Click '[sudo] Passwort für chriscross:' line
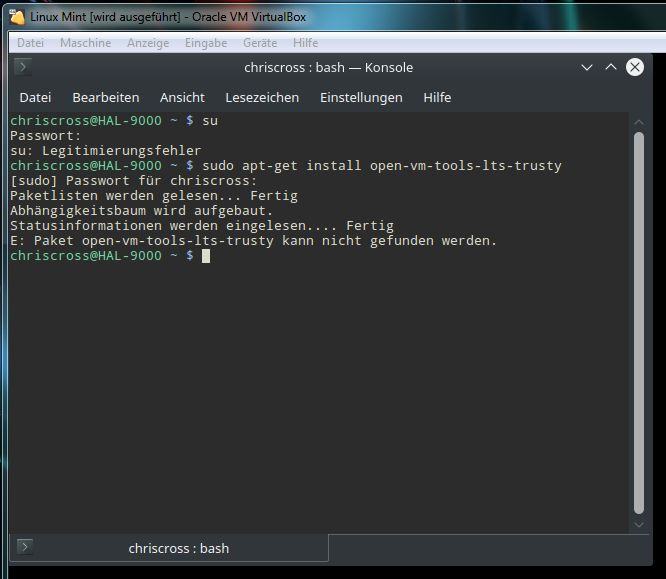The height and width of the screenshot is (579, 666). 133,181
